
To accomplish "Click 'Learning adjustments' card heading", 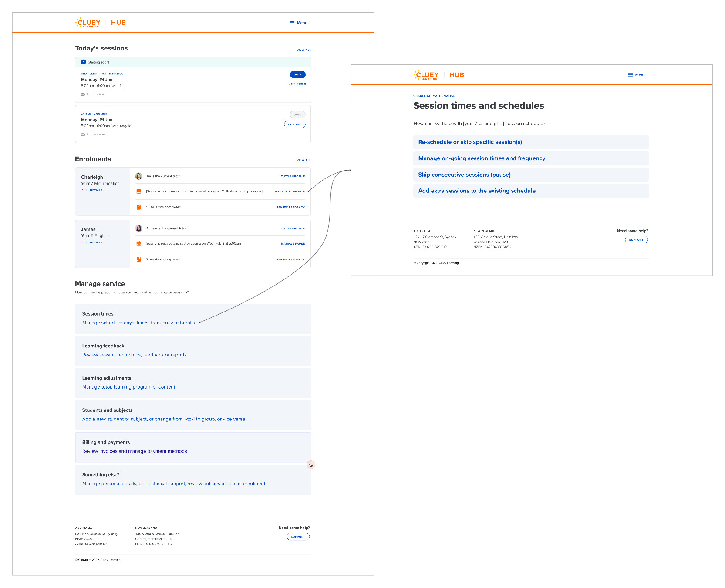I will click(x=107, y=378).
